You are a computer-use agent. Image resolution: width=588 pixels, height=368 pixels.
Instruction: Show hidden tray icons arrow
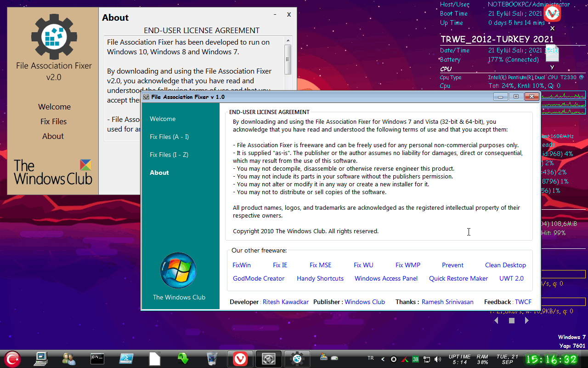(x=383, y=359)
